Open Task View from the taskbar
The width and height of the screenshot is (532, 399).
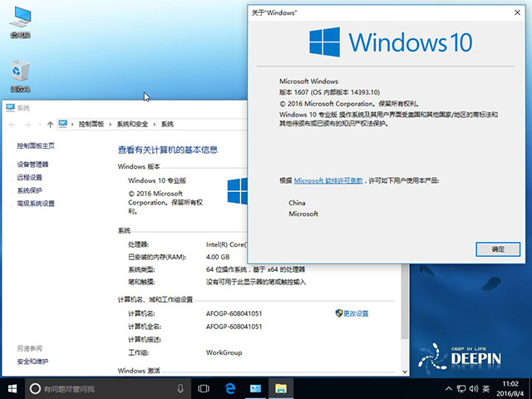click(x=203, y=388)
